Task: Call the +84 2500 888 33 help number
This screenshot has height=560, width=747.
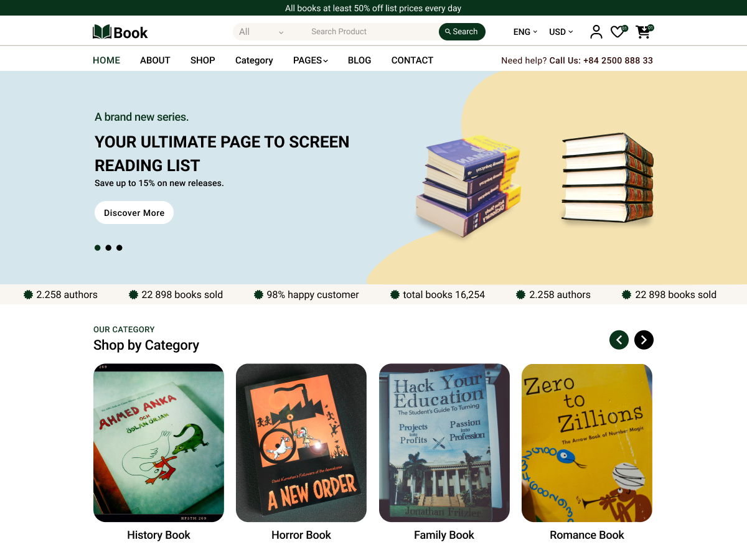Action: tap(618, 60)
